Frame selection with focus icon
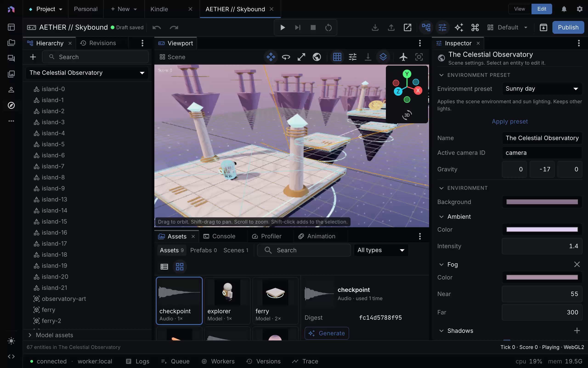The width and height of the screenshot is (588, 368). pos(419,57)
